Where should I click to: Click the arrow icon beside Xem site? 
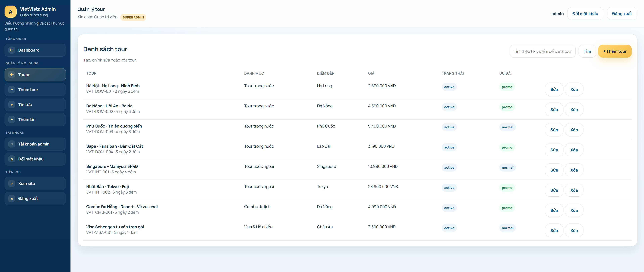coord(12,184)
